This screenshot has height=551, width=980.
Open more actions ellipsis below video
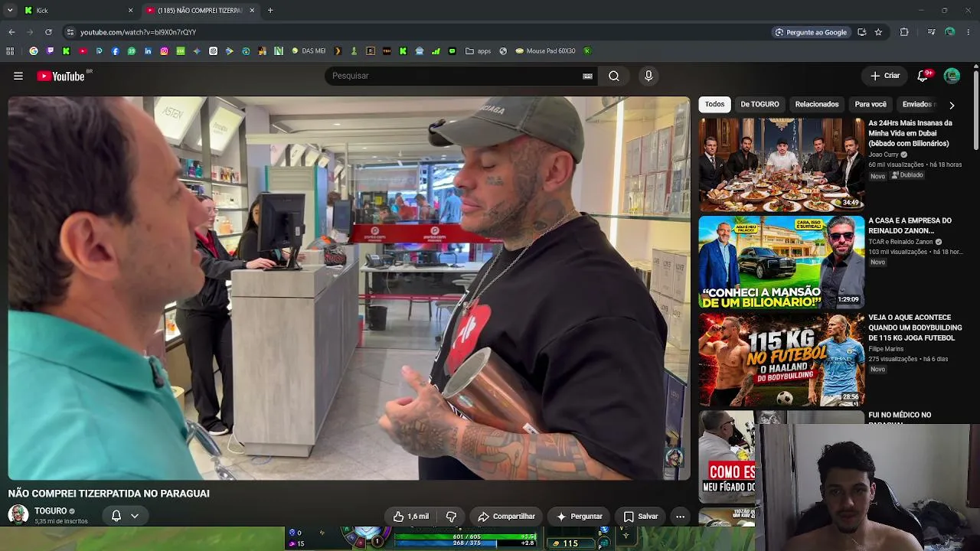point(680,517)
